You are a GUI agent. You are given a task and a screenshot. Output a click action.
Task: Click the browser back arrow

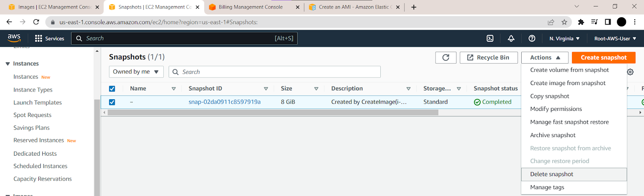(9, 22)
